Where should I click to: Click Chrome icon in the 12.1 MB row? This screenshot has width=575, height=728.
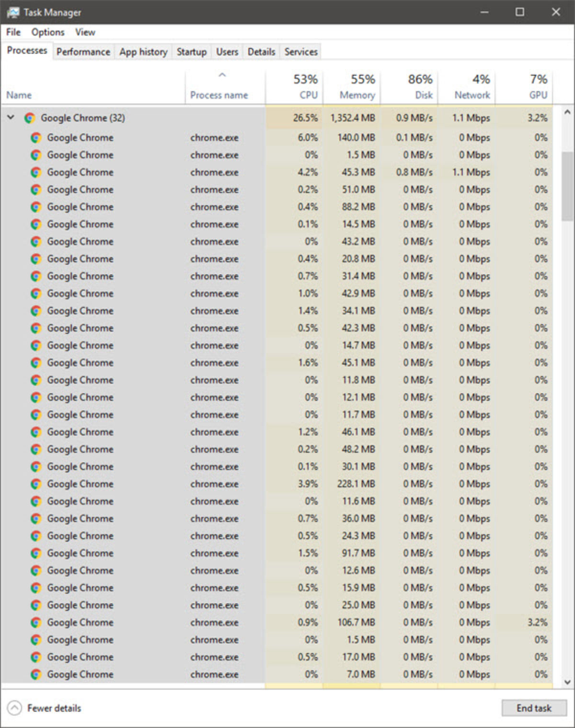[36, 398]
